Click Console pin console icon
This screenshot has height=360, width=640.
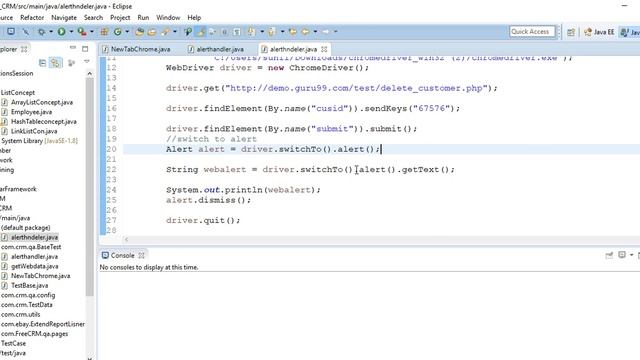[609, 255]
